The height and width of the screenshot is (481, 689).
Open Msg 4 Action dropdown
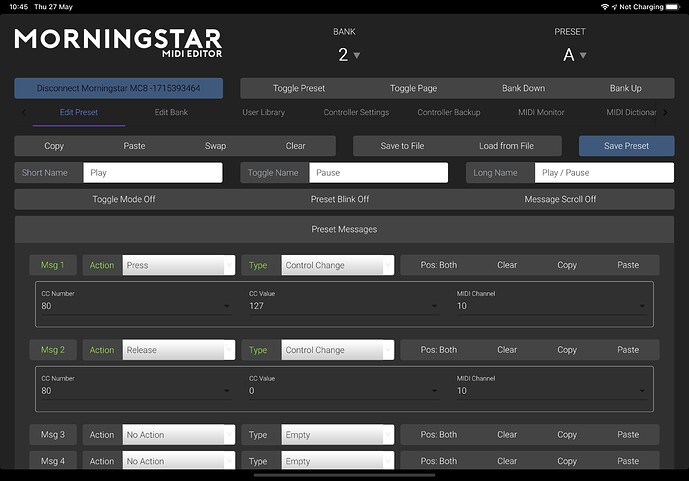[x=179, y=461]
